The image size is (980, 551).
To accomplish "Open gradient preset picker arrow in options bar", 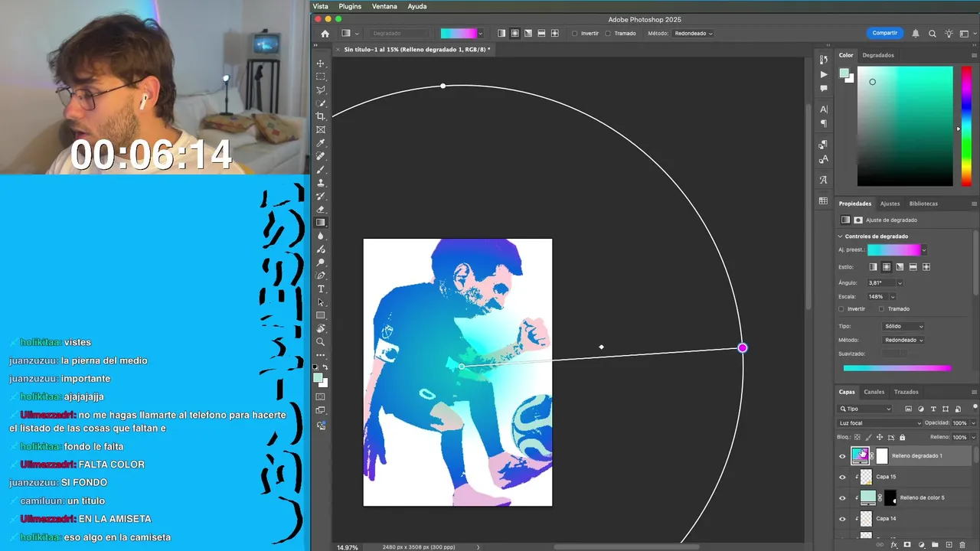I will [x=480, y=34].
